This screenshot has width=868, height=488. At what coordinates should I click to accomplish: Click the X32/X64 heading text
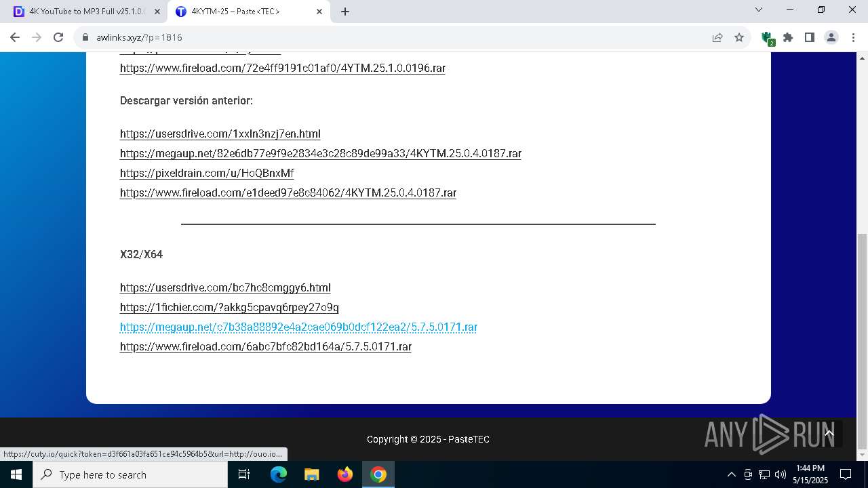pos(141,254)
